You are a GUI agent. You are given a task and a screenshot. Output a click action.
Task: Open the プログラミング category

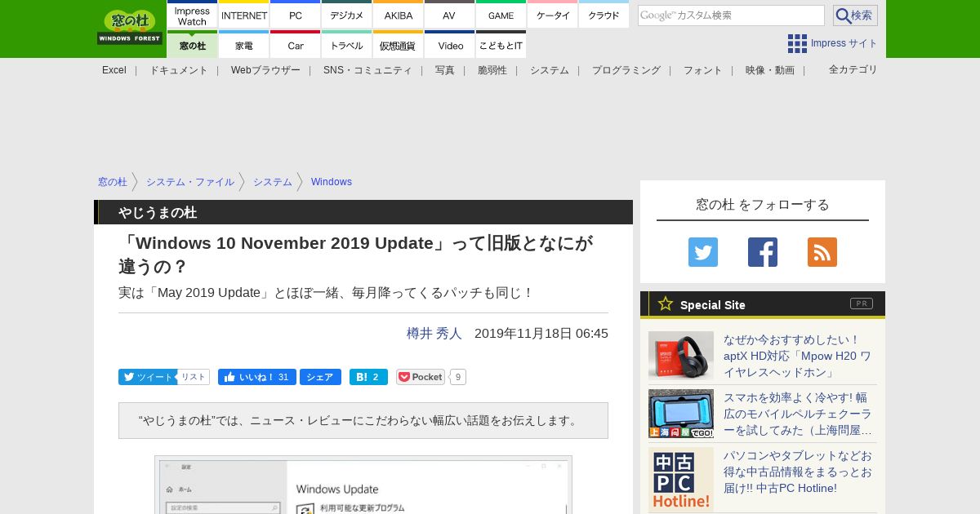[626, 70]
